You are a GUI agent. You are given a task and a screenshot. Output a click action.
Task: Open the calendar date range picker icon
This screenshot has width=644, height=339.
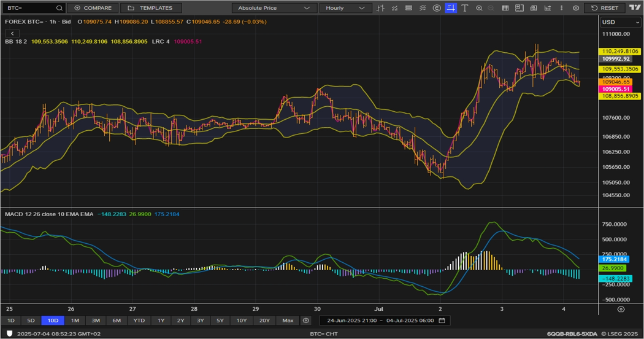tap(442, 321)
